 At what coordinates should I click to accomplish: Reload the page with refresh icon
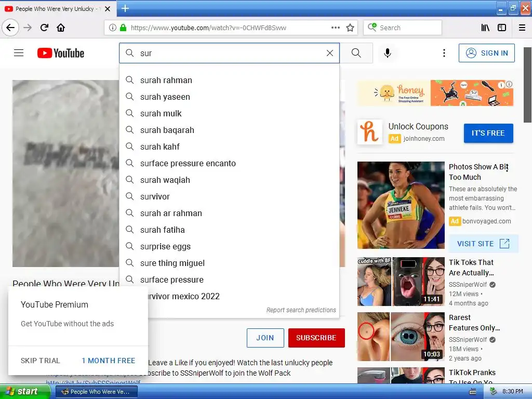click(x=44, y=28)
